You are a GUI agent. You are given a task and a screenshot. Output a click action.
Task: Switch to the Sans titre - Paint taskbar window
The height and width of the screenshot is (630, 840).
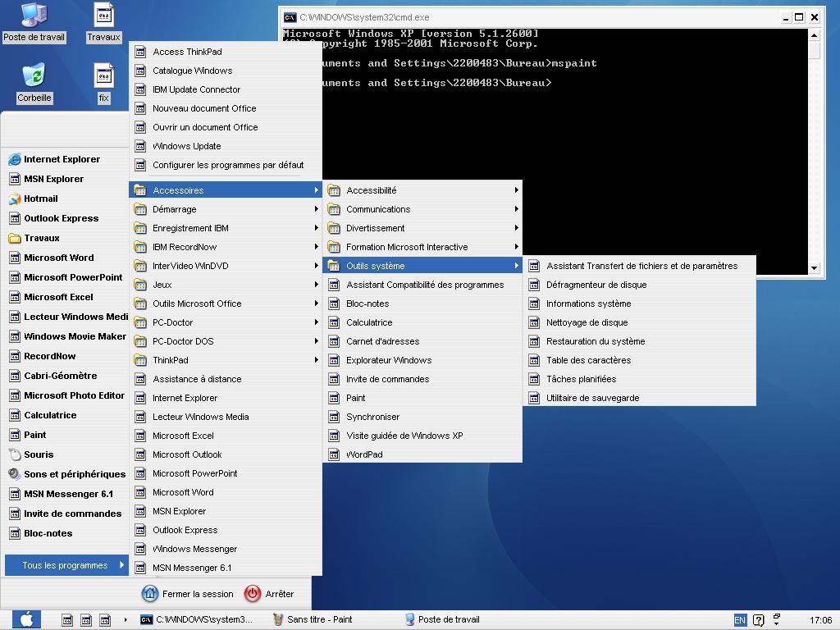coord(320,619)
